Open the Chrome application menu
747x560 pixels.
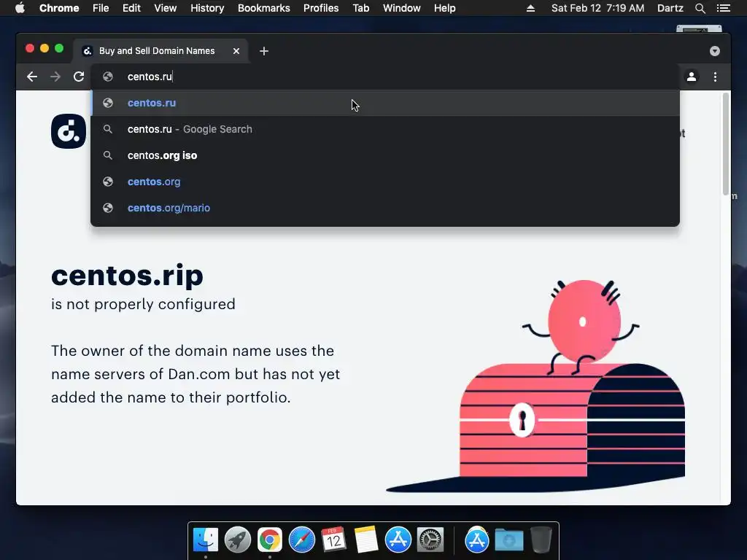[x=59, y=8]
